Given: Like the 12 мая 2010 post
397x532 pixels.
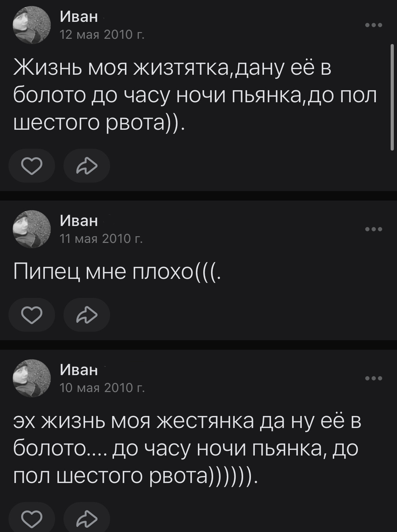Looking at the screenshot, I should pyautogui.click(x=32, y=166).
